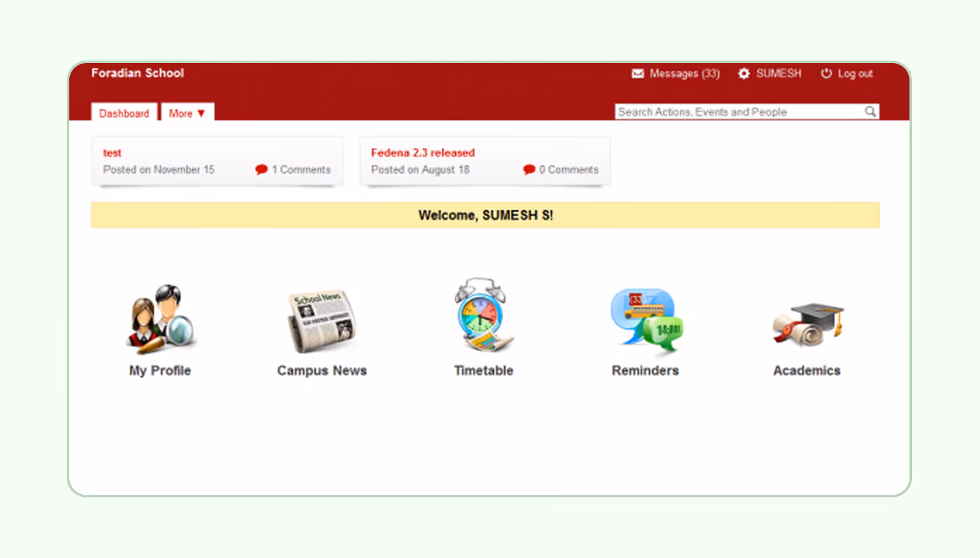Click the Academics label

click(x=807, y=371)
